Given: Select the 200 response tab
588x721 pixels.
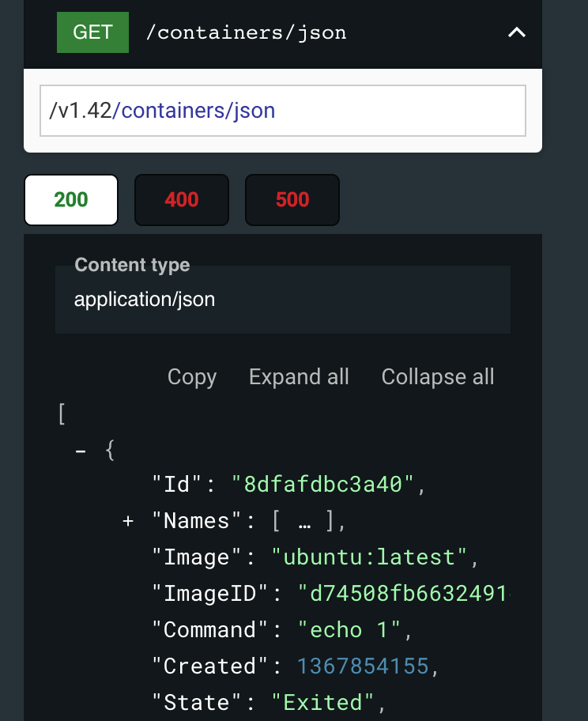Looking at the screenshot, I should click(x=71, y=199).
